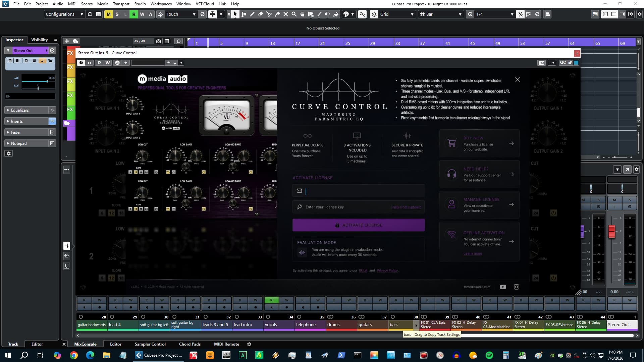Select the Object Selection arrow tool
This screenshot has height=362, width=644.
(x=235, y=14)
